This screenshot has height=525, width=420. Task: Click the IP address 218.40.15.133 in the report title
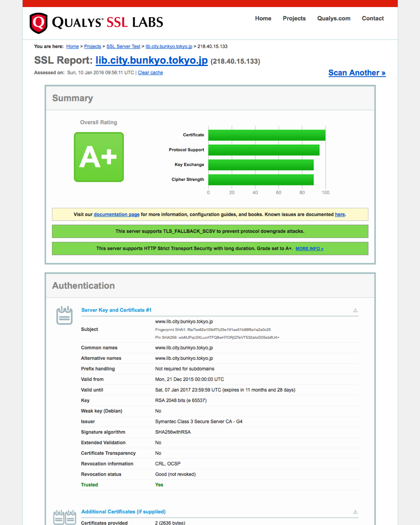235,62
